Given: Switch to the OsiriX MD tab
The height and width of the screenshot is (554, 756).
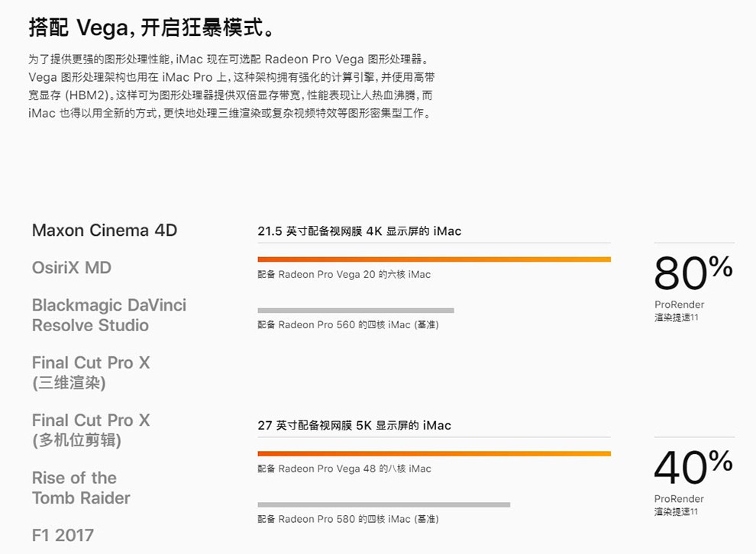Looking at the screenshot, I should 71,267.
